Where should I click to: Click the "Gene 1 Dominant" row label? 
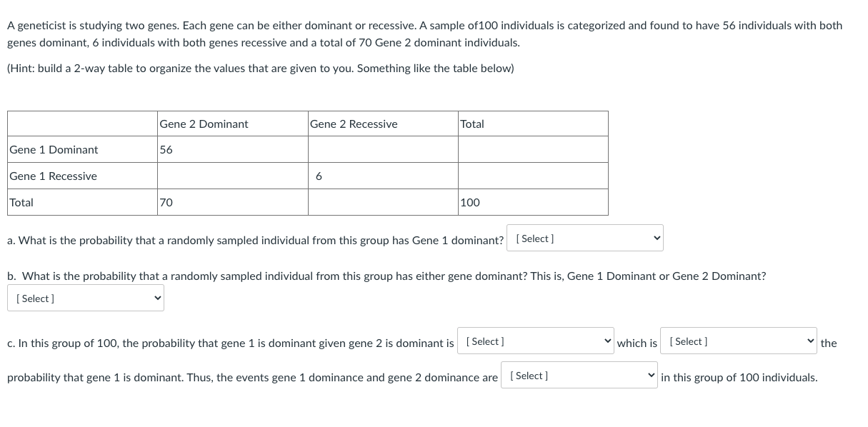coord(83,149)
